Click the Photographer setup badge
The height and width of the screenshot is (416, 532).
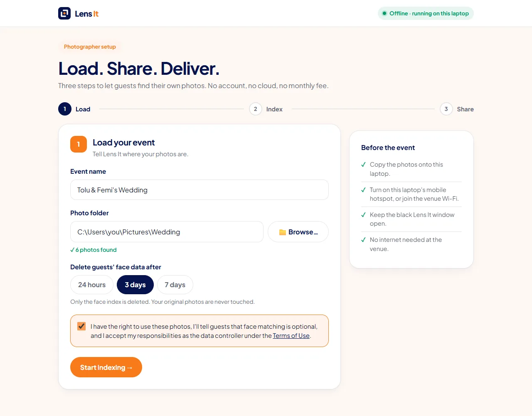[90, 47]
